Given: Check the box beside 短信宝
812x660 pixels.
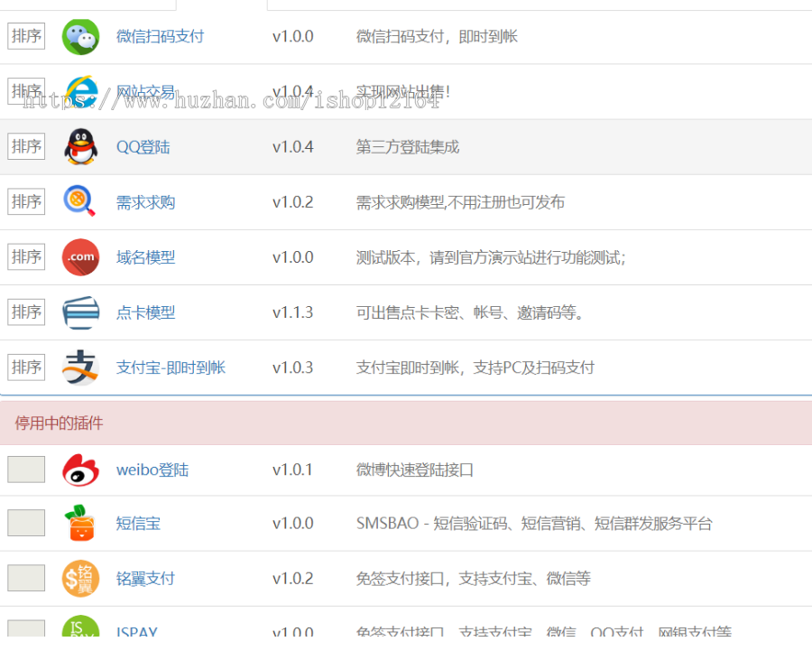Looking at the screenshot, I should [25, 524].
